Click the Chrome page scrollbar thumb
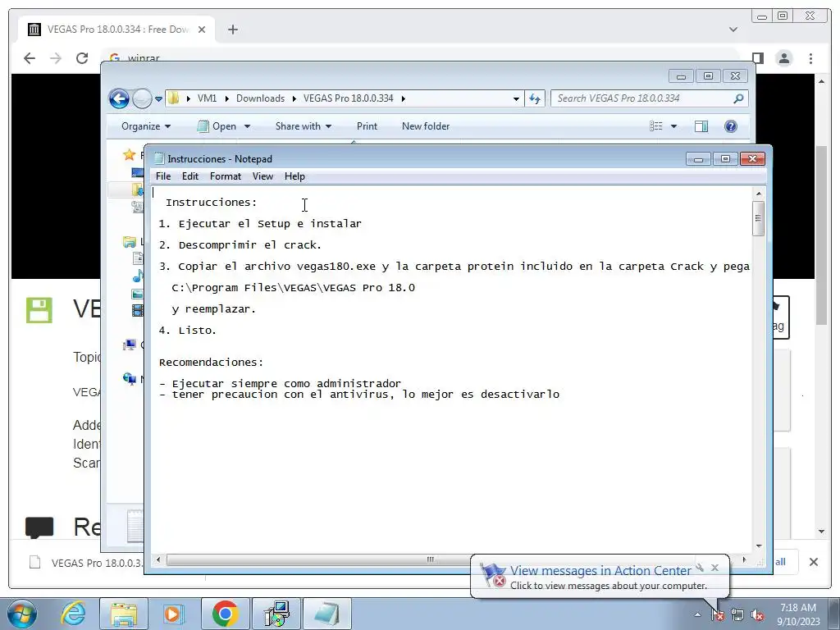The height and width of the screenshot is (630, 840). pos(822,235)
